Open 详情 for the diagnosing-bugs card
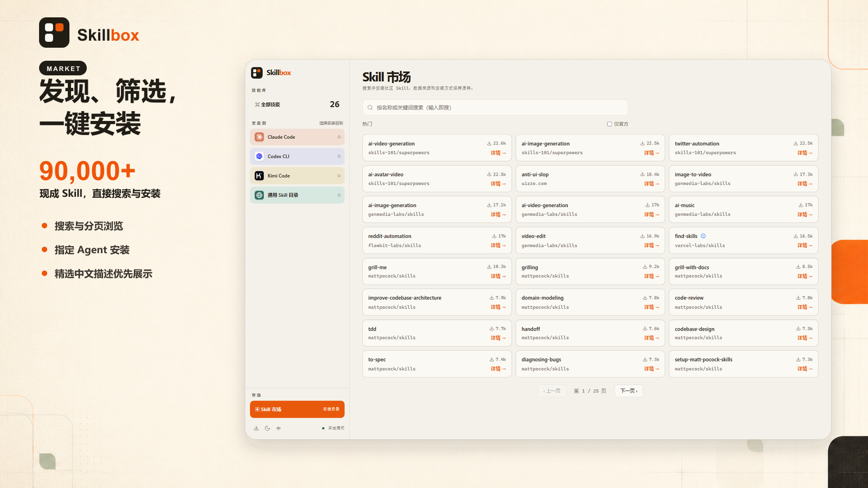The image size is (868, 488). click(652, 369)
